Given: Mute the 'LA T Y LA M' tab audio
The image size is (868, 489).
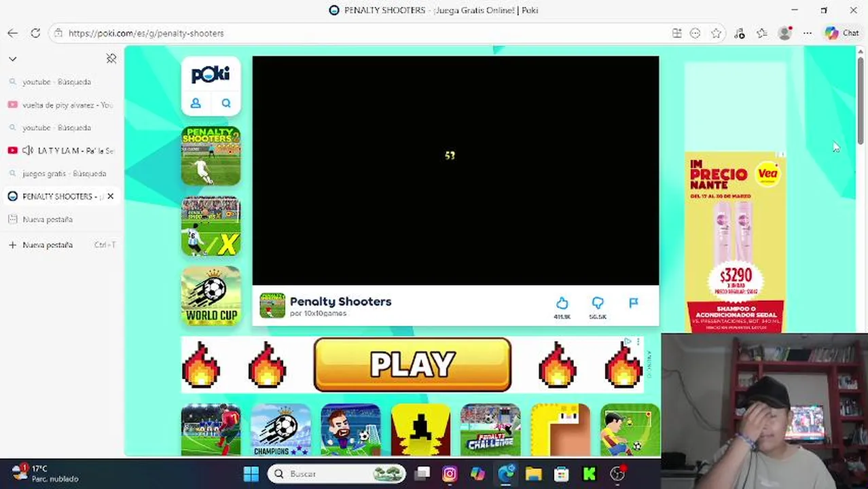Looking at the screenshot, I should tap(28, 150).
